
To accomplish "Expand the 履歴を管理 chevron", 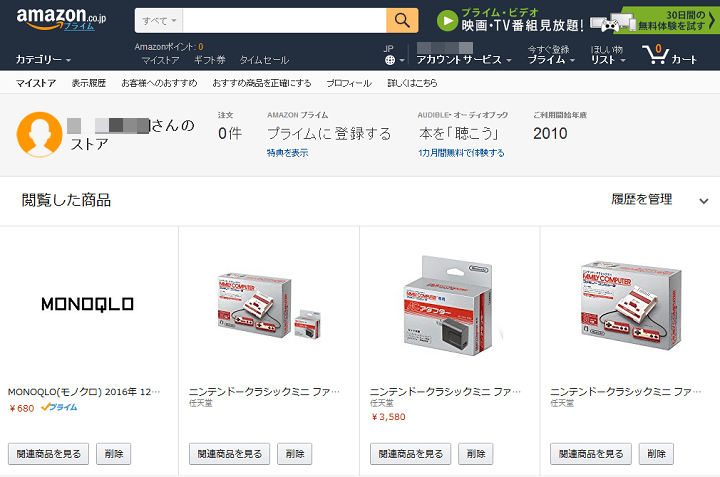I will (703, 201).
